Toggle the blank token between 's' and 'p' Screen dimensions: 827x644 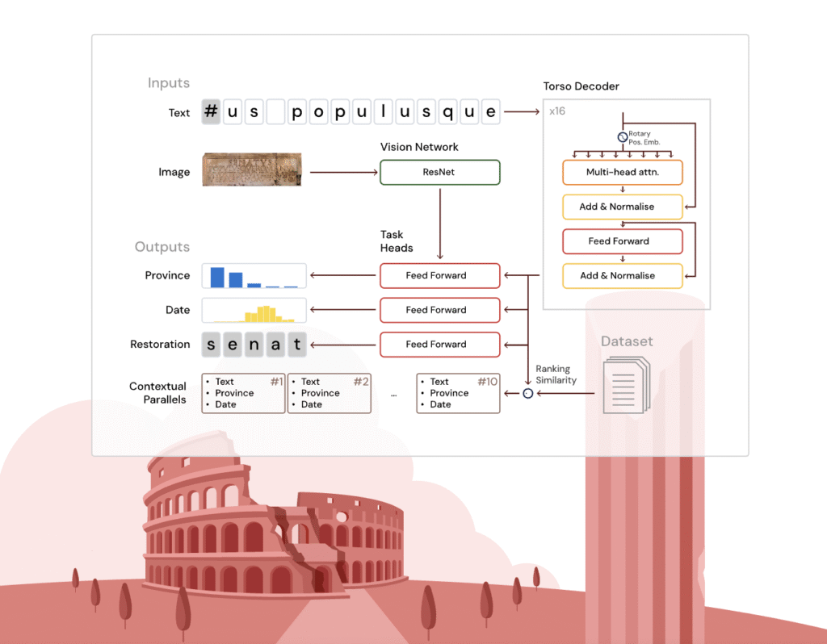[275, 111]
